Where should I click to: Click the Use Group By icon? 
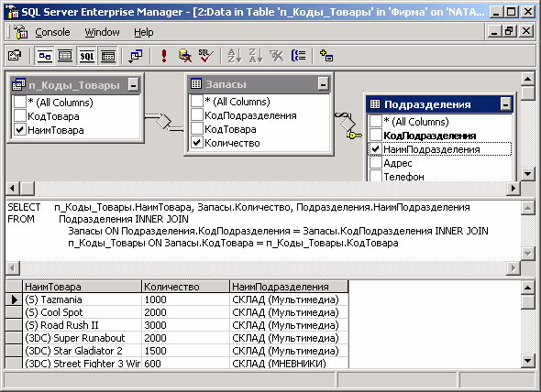pos(298,56)
